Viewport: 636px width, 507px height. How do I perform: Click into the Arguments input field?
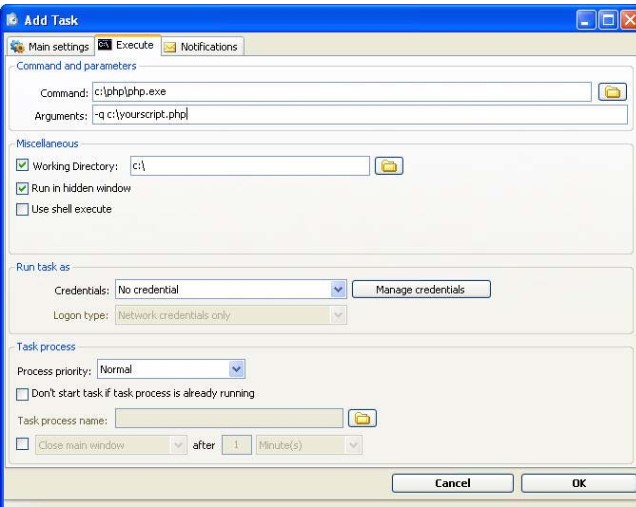pyautogui.click(x=360, y=114)
